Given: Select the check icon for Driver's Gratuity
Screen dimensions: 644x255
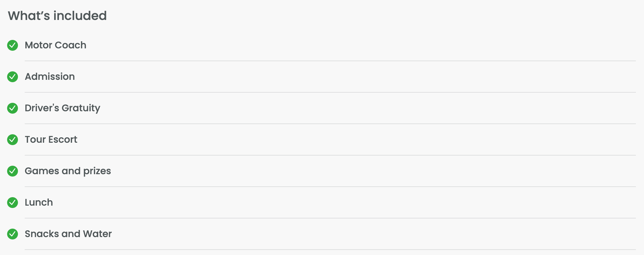Looking at the screenshot, I should click(13, 108).
